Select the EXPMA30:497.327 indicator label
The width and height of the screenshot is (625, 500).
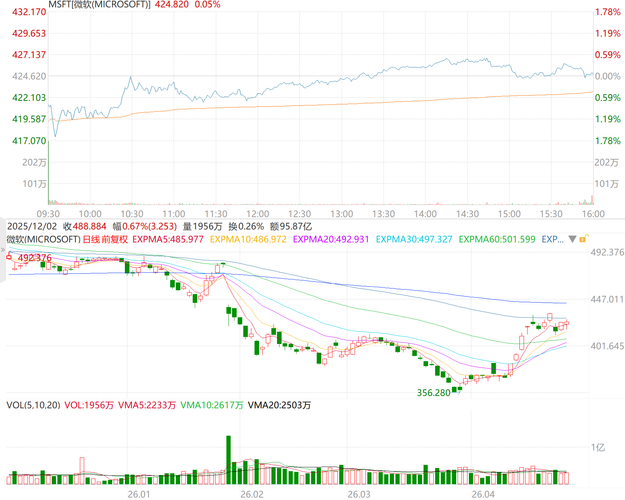tap(414, 239)
